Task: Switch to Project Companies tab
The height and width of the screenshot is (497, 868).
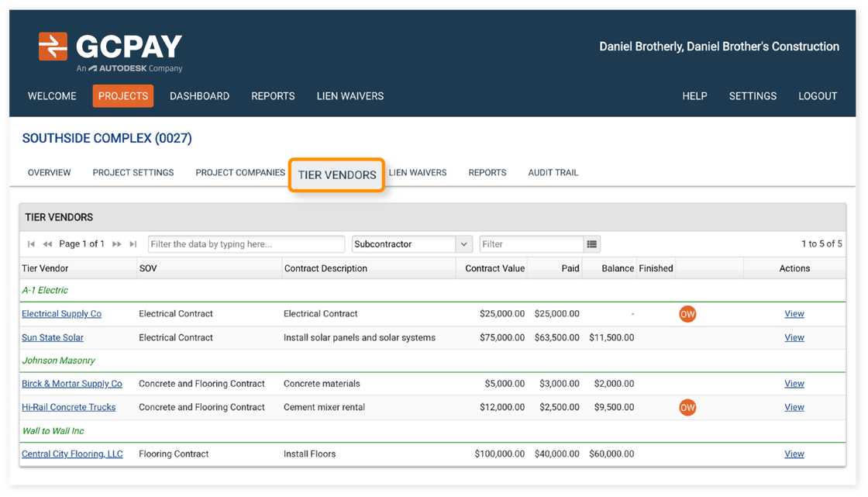Action: (240, 172)
